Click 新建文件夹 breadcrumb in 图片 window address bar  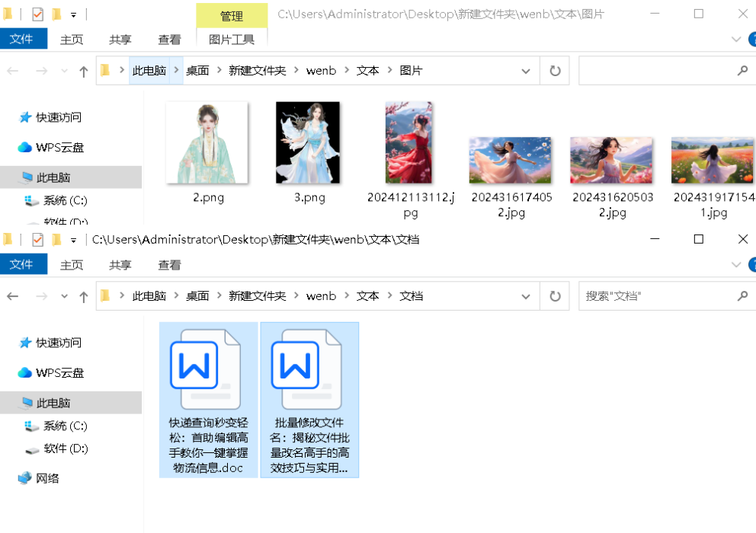pos(257,71)
